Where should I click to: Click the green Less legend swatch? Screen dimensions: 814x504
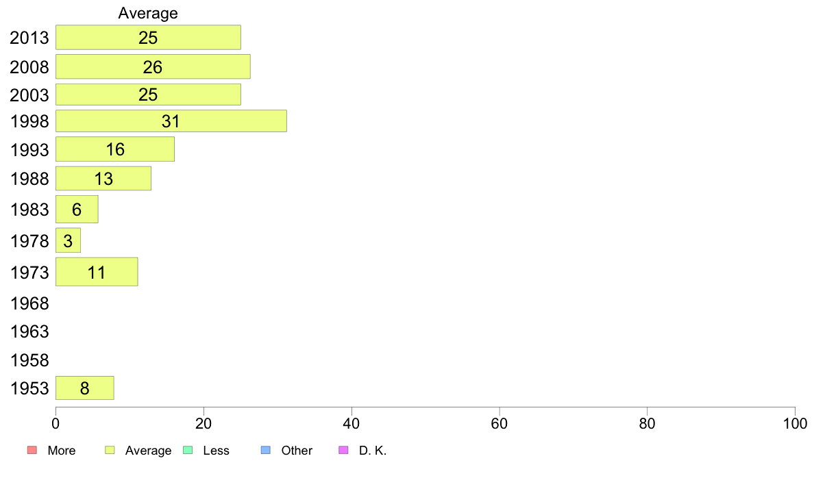(188, 450)
